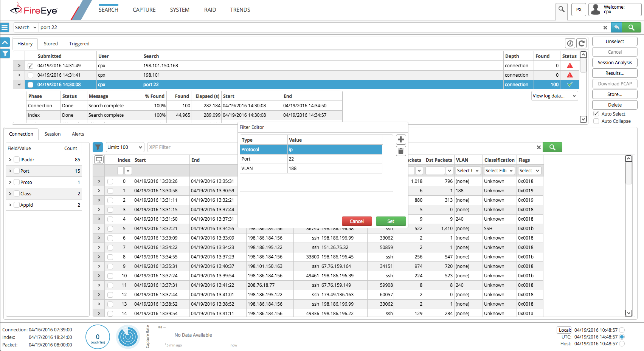Click the green check status for port 22

(570, 85)
